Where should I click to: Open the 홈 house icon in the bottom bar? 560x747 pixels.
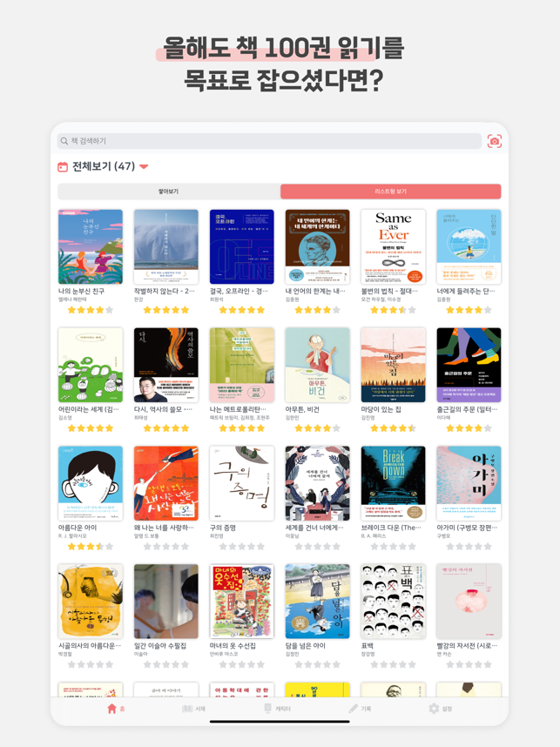(x=111, y=709)
